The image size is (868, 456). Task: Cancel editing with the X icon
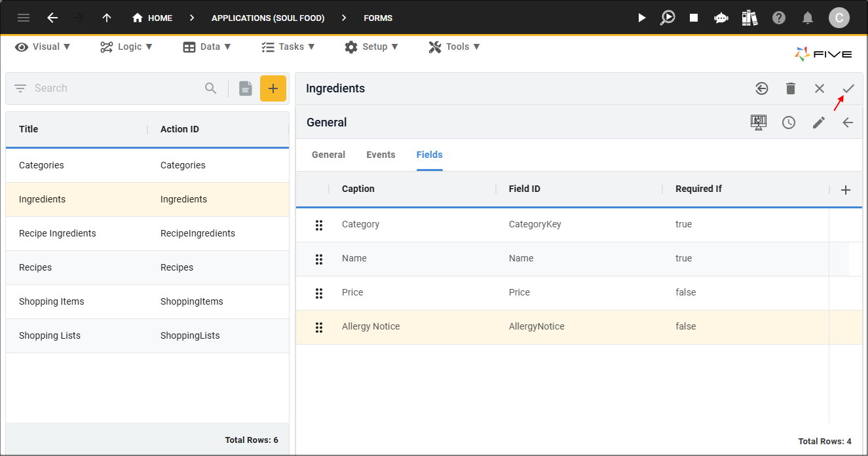(820, 88)
